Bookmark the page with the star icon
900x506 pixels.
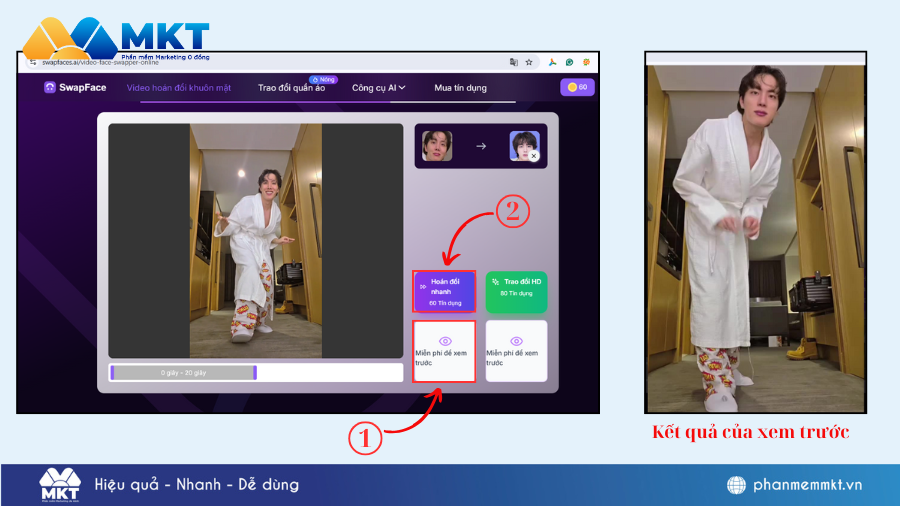(529, 62)
